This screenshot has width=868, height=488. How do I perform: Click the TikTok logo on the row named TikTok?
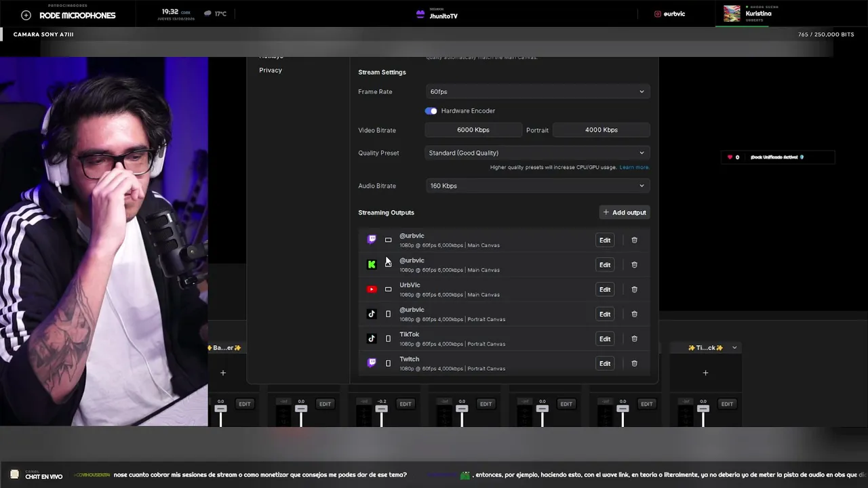372,338
